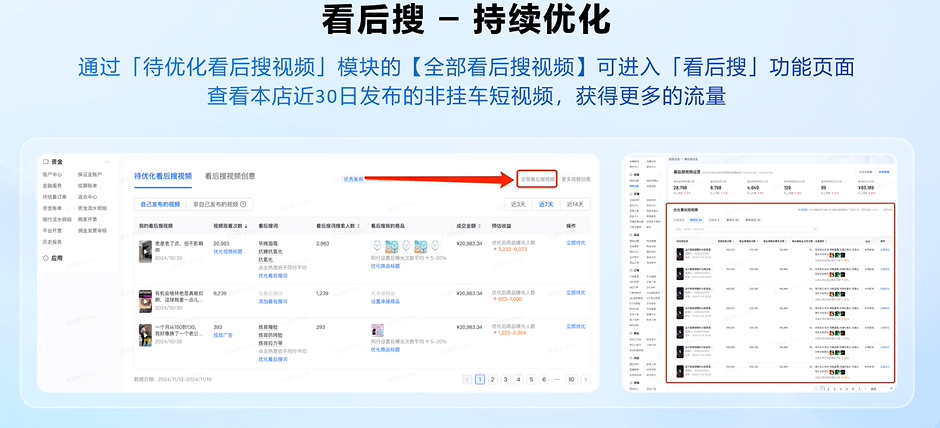Open page 3 in the pagination

(505, 380)
